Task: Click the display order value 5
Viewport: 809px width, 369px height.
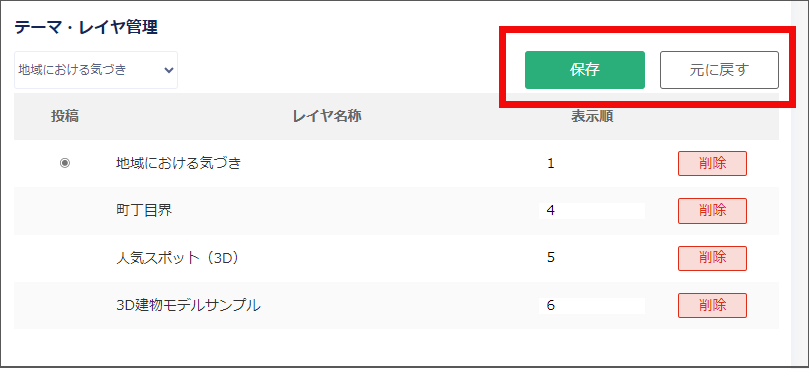Action: [551, 258]
